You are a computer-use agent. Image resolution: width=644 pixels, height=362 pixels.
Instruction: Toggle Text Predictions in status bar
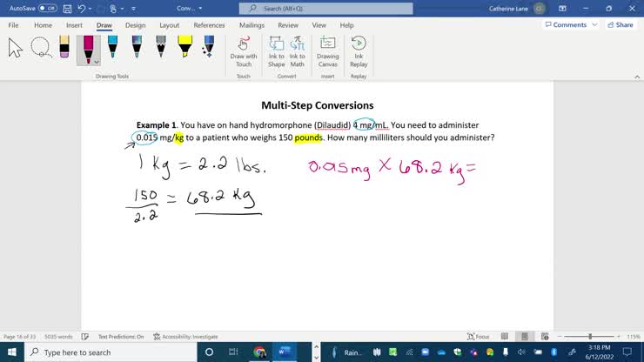[121, 337]
